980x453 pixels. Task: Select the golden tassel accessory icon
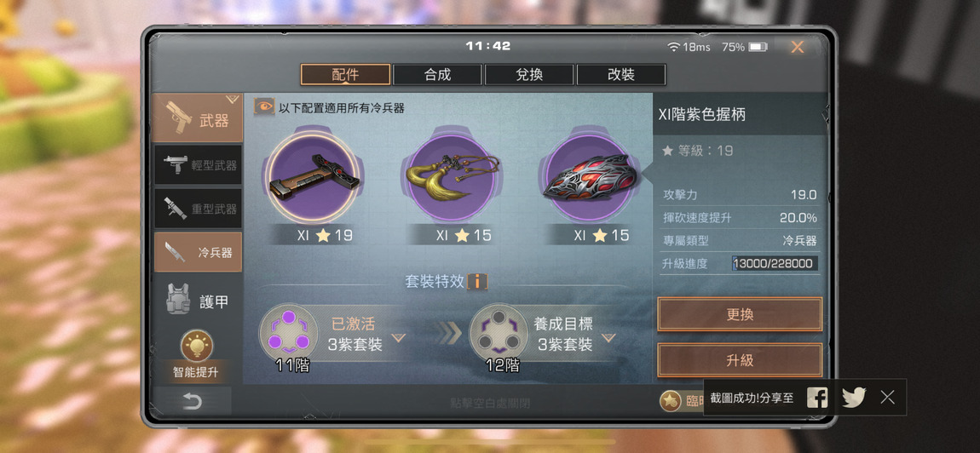point(451,177)
